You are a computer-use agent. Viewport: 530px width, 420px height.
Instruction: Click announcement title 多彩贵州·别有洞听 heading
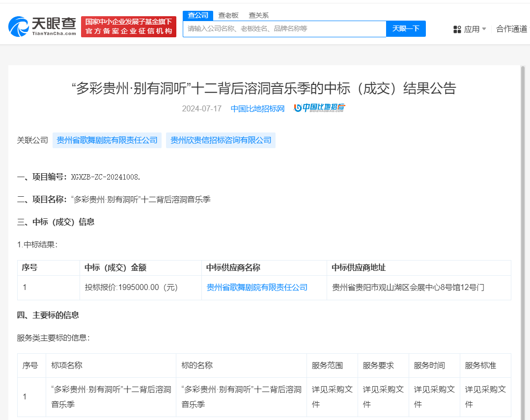265,89
